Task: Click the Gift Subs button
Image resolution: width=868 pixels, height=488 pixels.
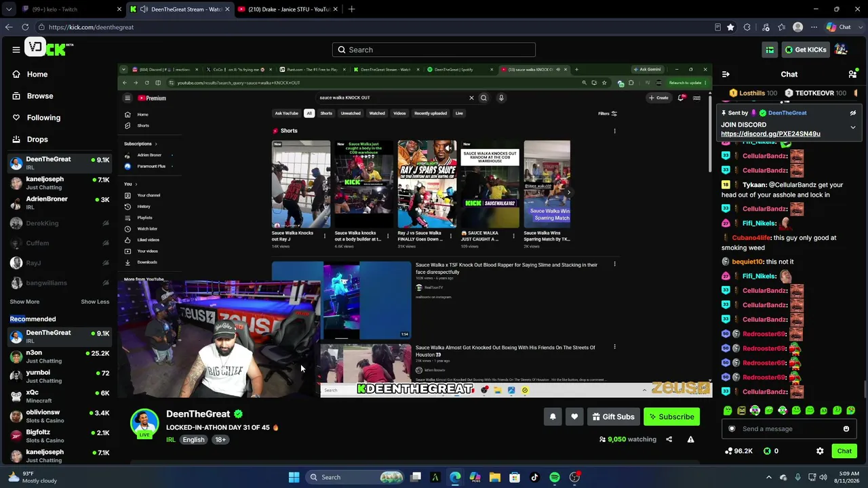Action: [613, 417]
